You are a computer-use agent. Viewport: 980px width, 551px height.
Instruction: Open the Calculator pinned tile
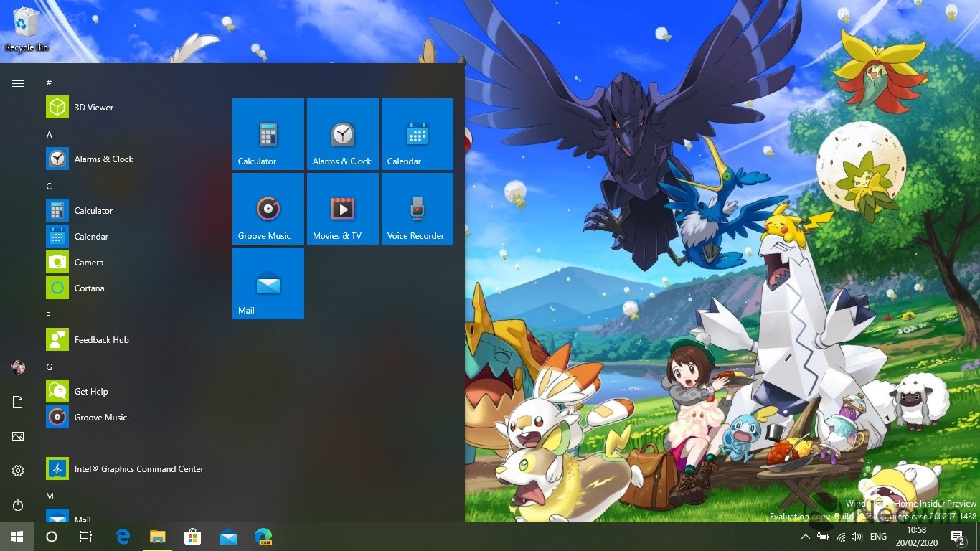point(268,134)
